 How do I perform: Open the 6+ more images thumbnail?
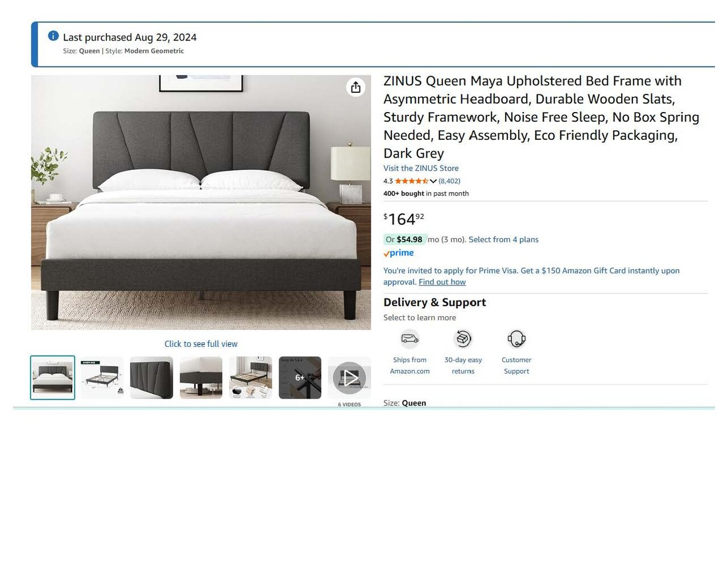tap(300, 378)
